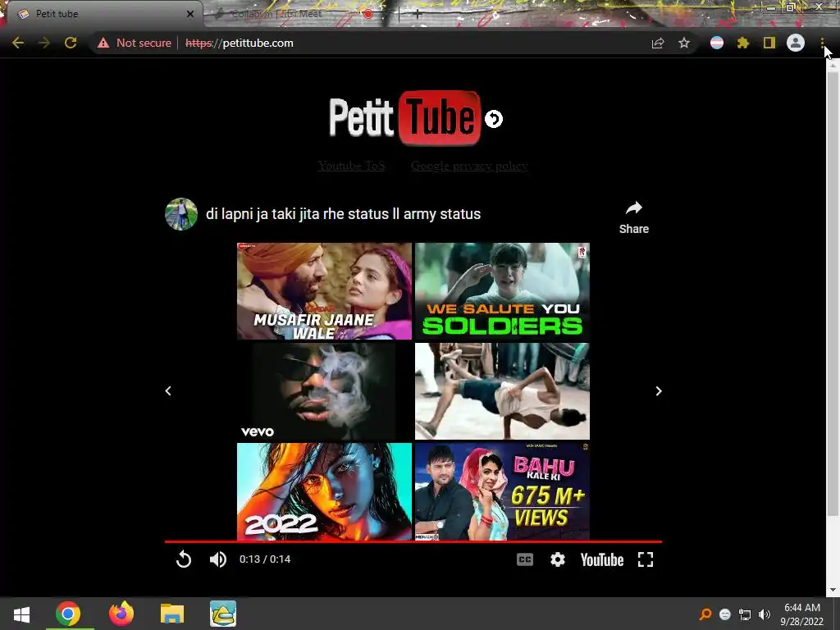Enter fullscreen mode
The image size is (840, 630).
click(x=646, y=559)
